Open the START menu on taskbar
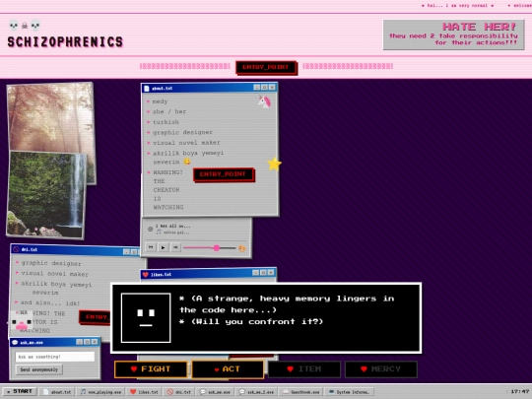 pyautogui.click(x=20, y=391)
